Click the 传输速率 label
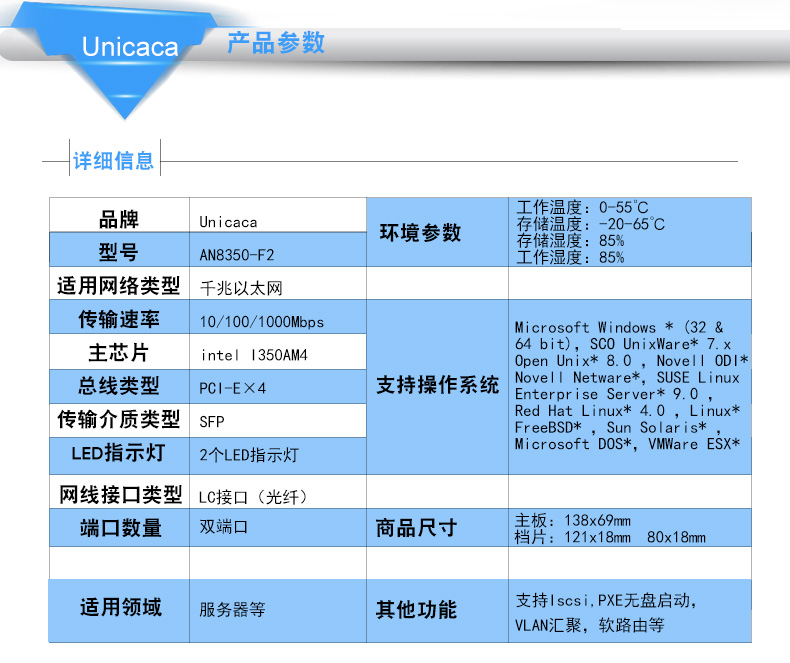This screenshot has width=790, height=663. 119,319
